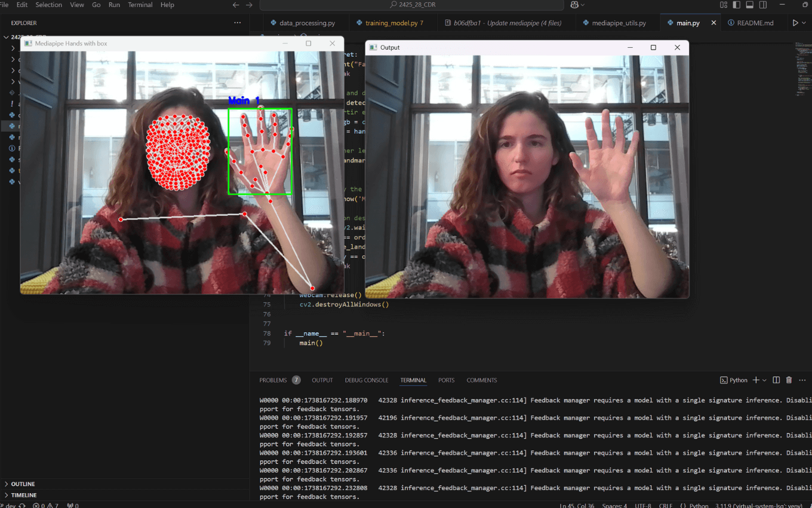812x508 pixels.
Task: Click the 3.11.9 interpreter selector
Action: [x=758, y=506]
